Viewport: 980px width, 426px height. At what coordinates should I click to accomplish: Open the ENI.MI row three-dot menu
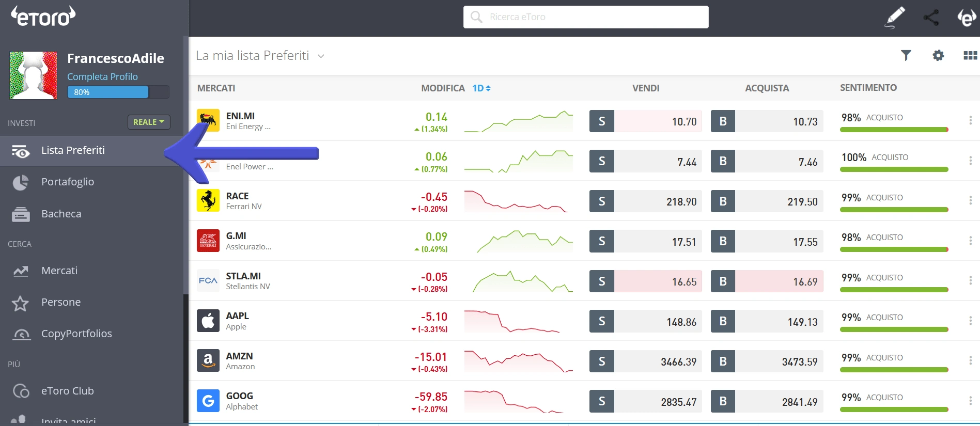pos(970,120)
